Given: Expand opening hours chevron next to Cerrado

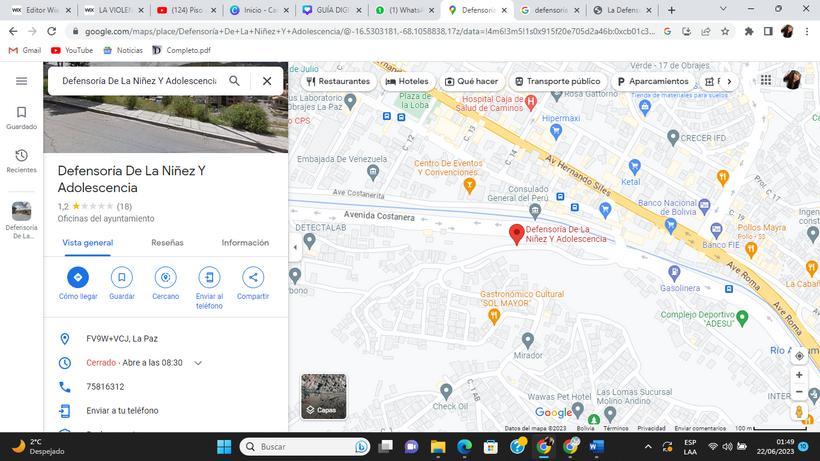Looking at the screenshot, I should tap(198, 363).
